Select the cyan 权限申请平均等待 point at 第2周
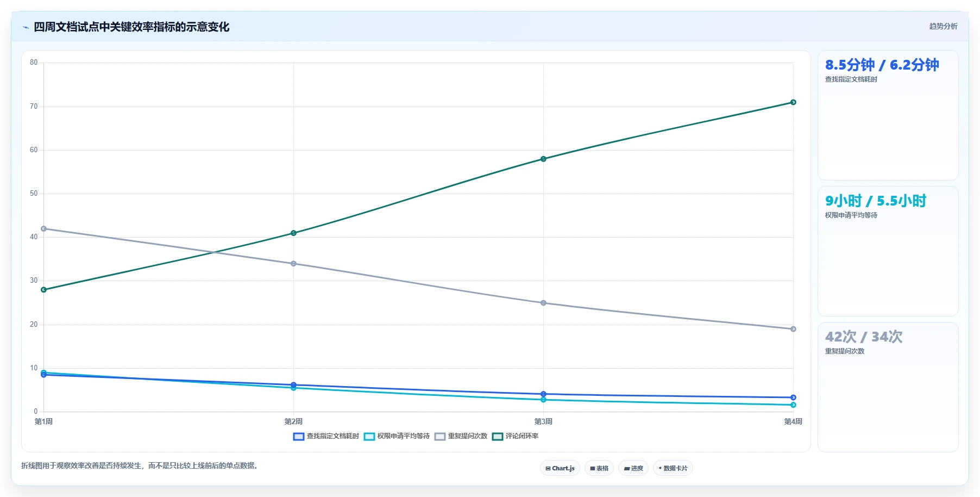The width and height of the screenshot is (980, 497). pyautogui.click(x=293, y=388)
